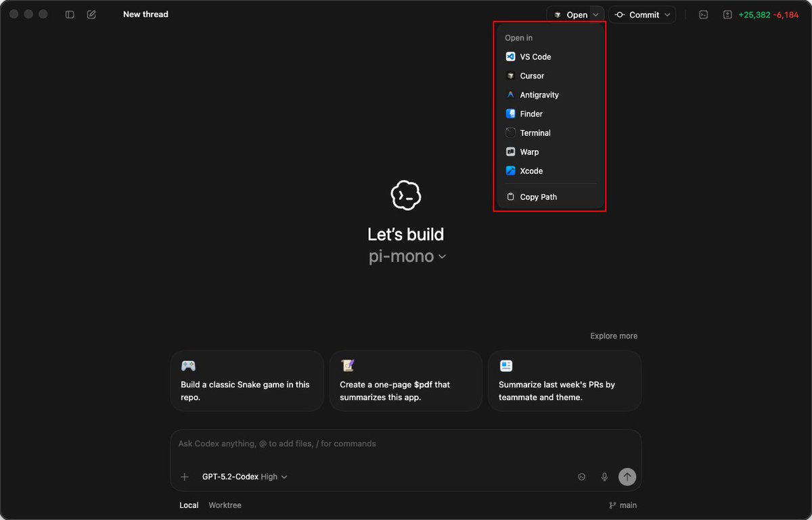Select Build a classic Snake game card
Viewport: 812px width, 520px height.
click(247, 381)
